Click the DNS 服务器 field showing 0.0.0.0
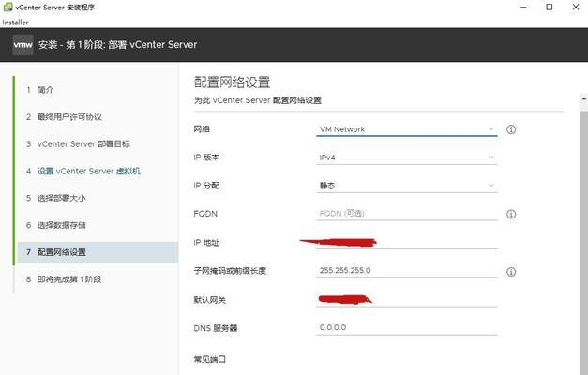 coord(407,328)
